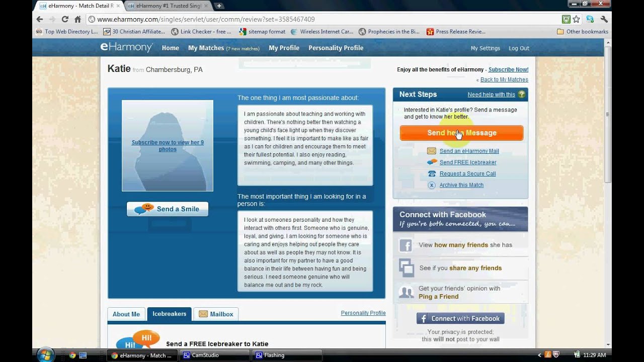Click the green question mark help icon
644x362 pixels.
(522, 95)
